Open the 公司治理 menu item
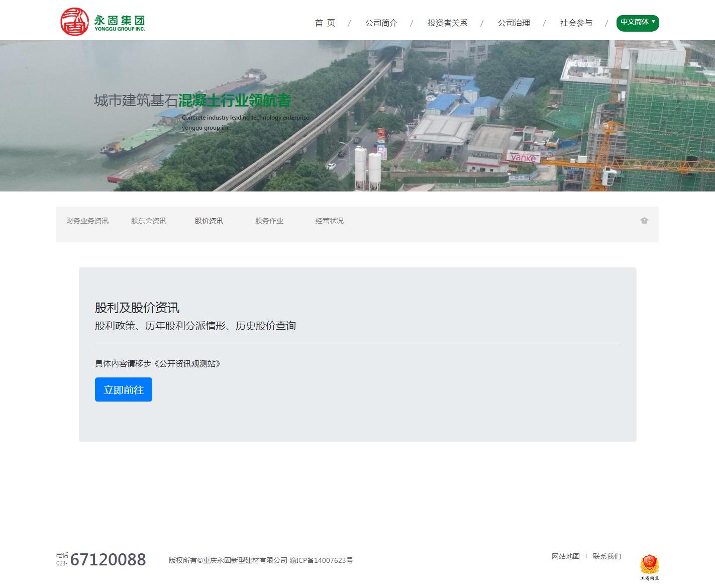 [x=514, y=23]
